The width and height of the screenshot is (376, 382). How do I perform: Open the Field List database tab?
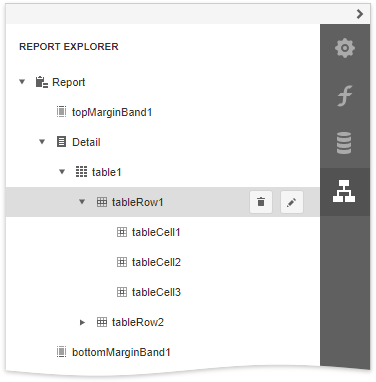pos(344,143)
